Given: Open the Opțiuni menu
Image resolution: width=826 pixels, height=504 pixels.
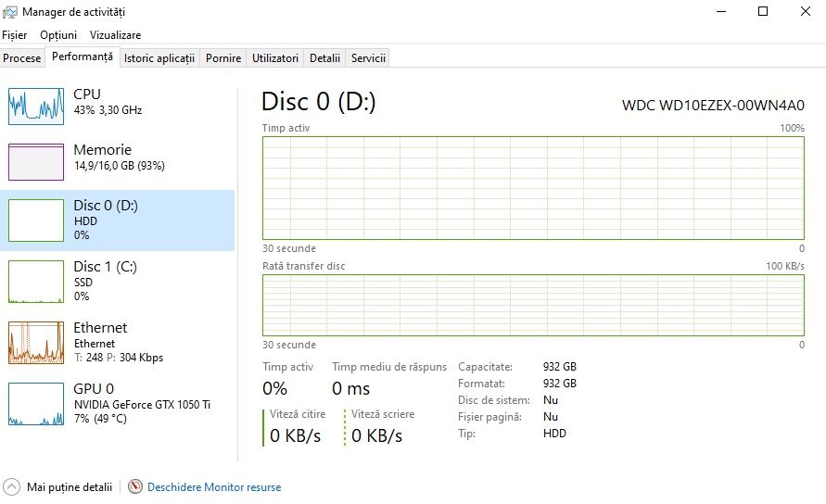Looking at the screenshot, I should [58, 34].
